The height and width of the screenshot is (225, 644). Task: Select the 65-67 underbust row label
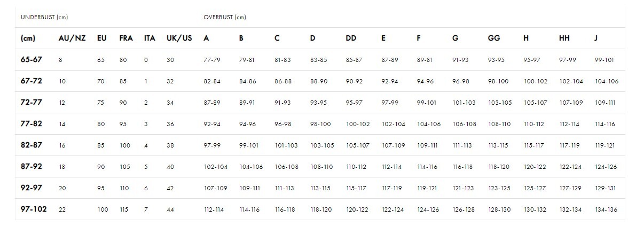point(31,60)
